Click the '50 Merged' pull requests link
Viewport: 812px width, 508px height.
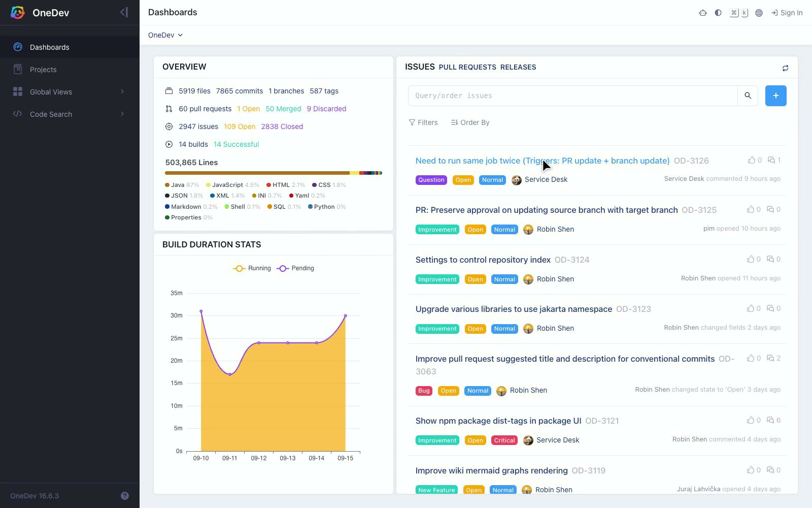click(283, 109)
